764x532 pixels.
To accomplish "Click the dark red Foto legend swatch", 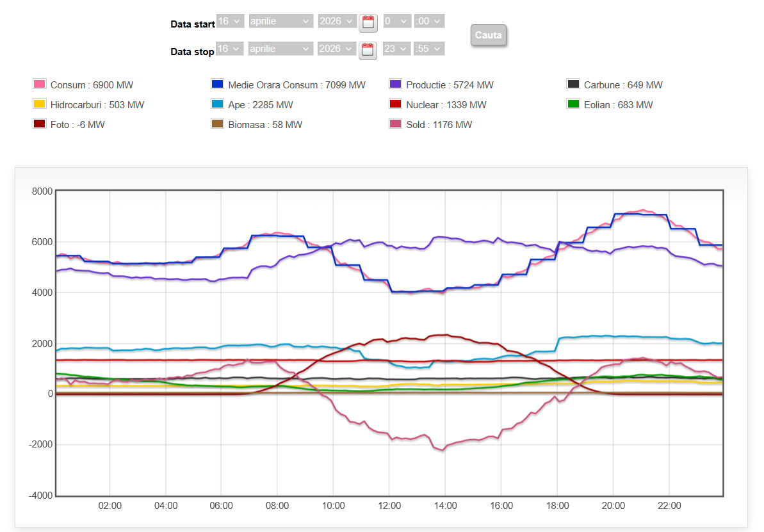I will (40, 124).
